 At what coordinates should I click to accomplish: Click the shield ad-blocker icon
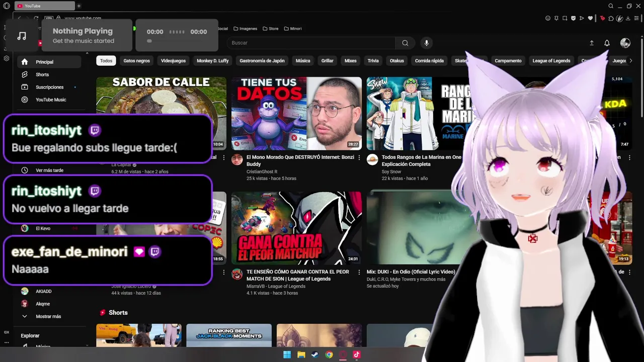(x=573, y=18)
